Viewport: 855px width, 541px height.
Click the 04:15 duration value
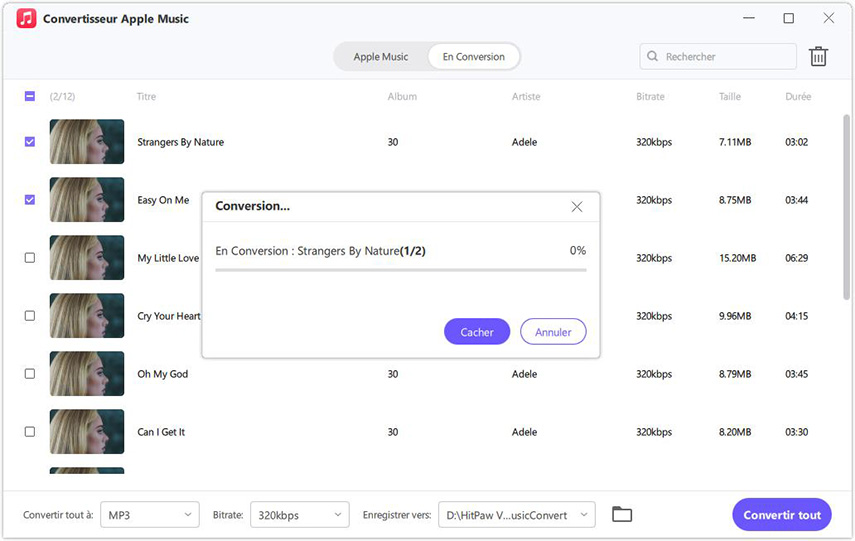pyautogui.click(x=796, y=316)
